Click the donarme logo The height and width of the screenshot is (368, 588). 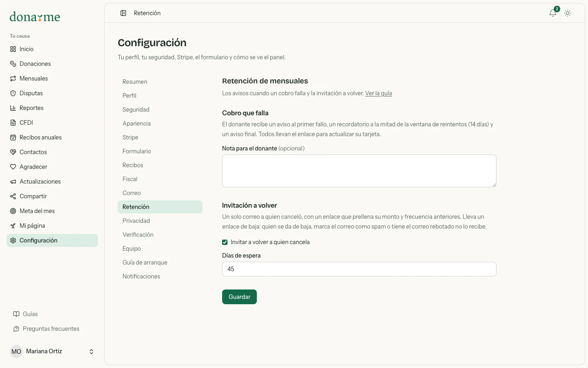click(35, 17)
